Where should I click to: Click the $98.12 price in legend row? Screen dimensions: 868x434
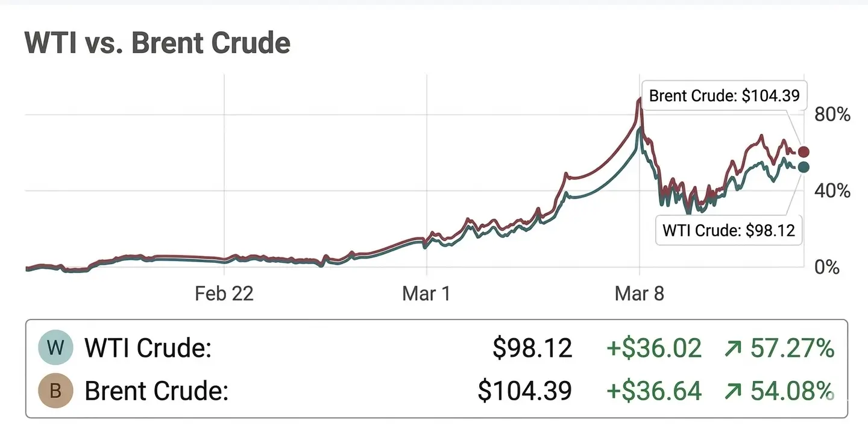tap(532, 348)
